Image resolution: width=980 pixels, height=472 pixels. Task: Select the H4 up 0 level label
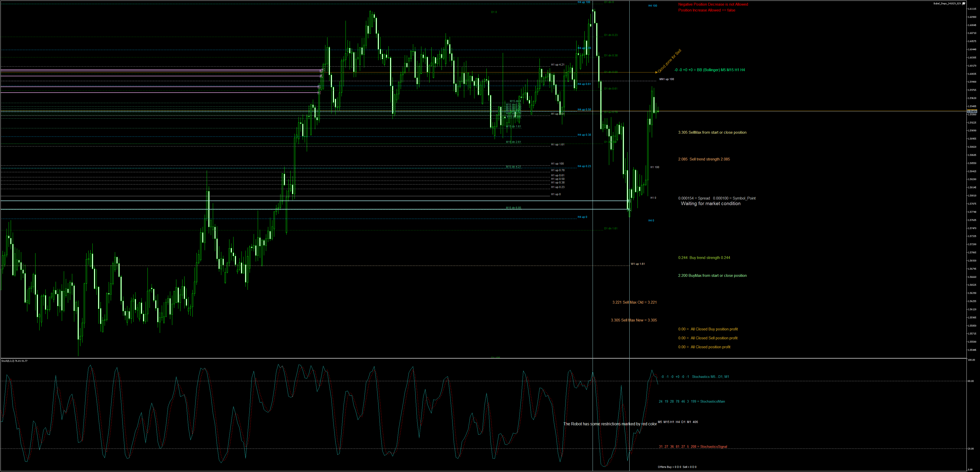coord(582,217)
